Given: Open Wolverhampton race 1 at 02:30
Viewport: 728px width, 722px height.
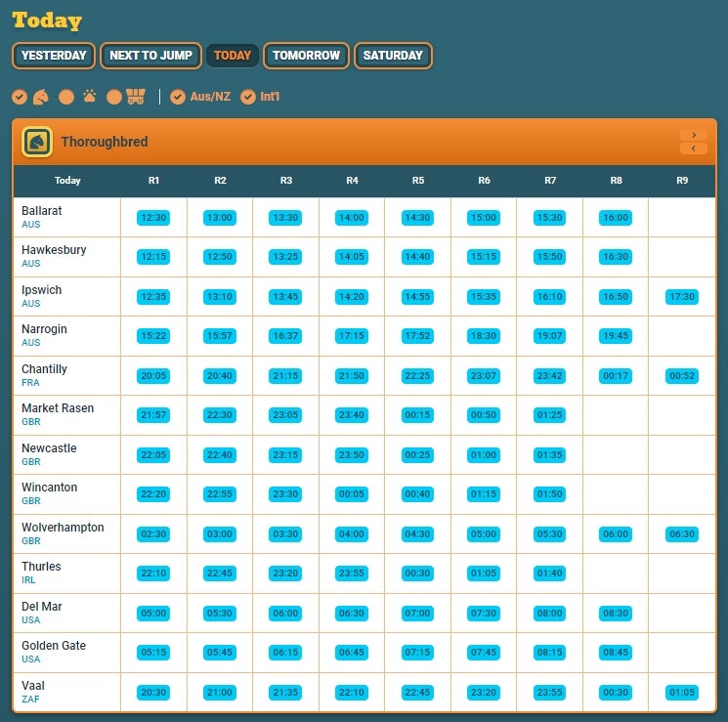Looking at the screenshot, I should pyautogui.click(x=153, y=534).
